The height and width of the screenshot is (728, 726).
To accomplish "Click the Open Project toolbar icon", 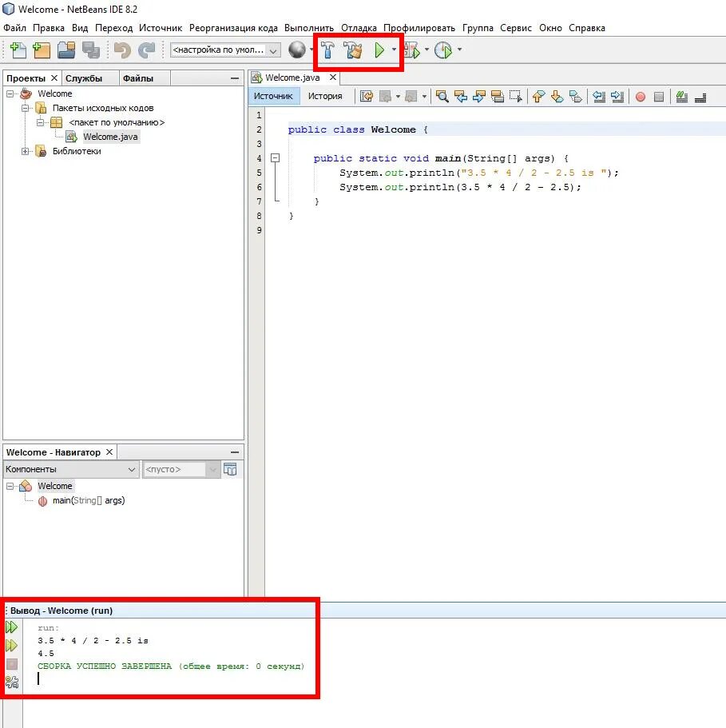I will tap(66, 50).
